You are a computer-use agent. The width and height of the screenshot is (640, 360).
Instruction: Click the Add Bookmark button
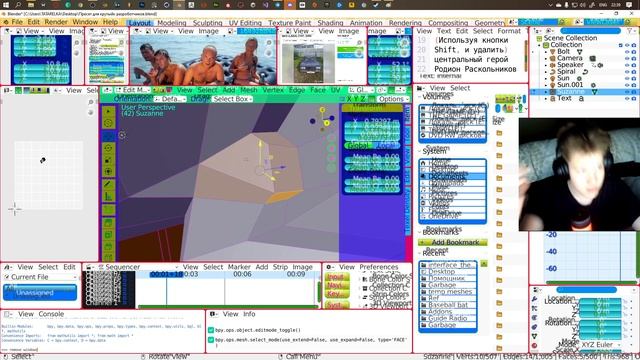click(x=453, y=242)
